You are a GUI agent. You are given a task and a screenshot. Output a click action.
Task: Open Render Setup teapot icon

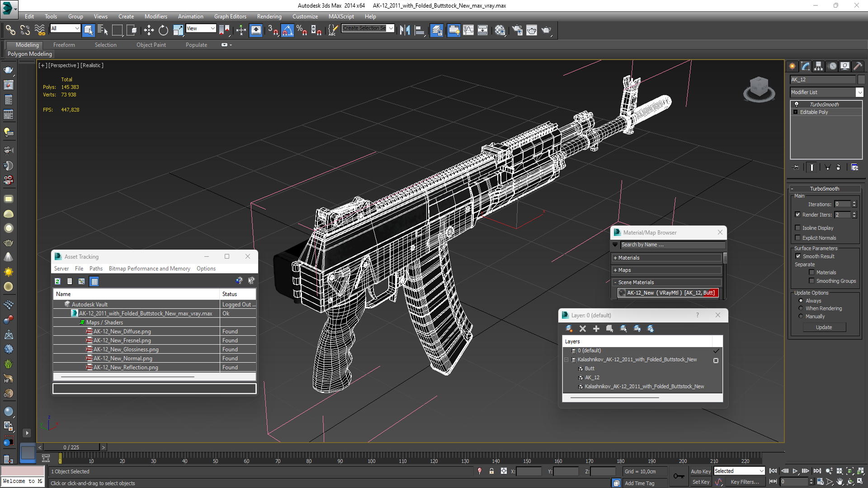pos(517,30)
